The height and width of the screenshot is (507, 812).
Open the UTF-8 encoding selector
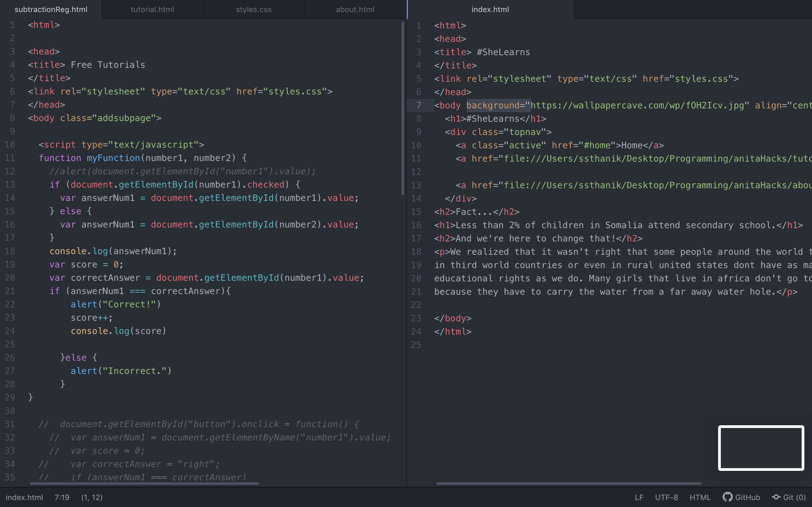(666, 497)
